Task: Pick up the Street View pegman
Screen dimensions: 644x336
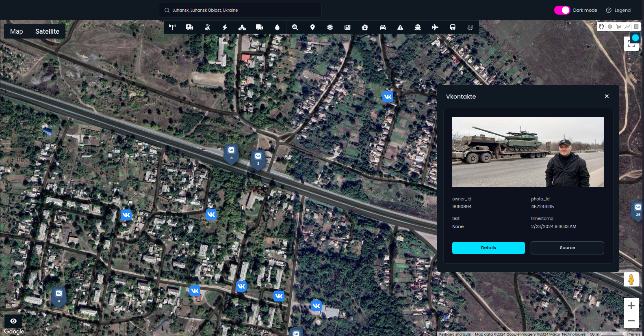Action: point(631,279)
